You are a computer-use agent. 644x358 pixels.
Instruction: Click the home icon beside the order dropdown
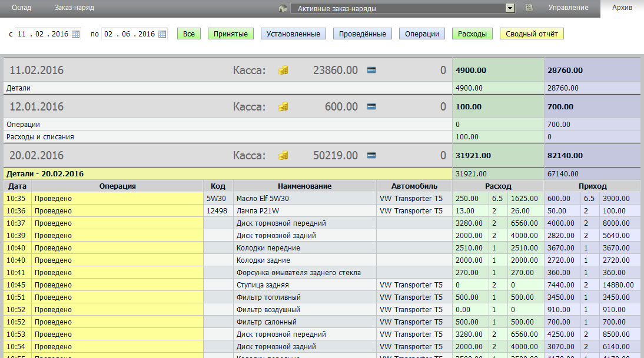[x=283, y=8]
